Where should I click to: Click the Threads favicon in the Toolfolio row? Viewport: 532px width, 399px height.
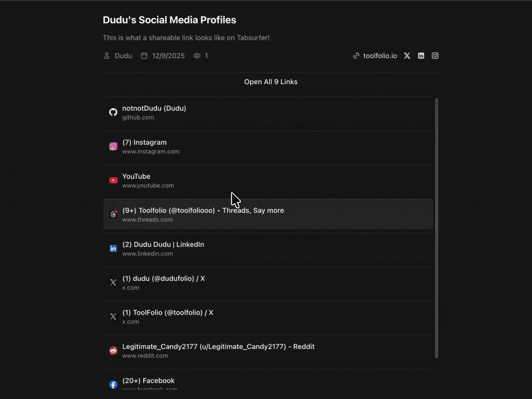click(x=113, y=214)
